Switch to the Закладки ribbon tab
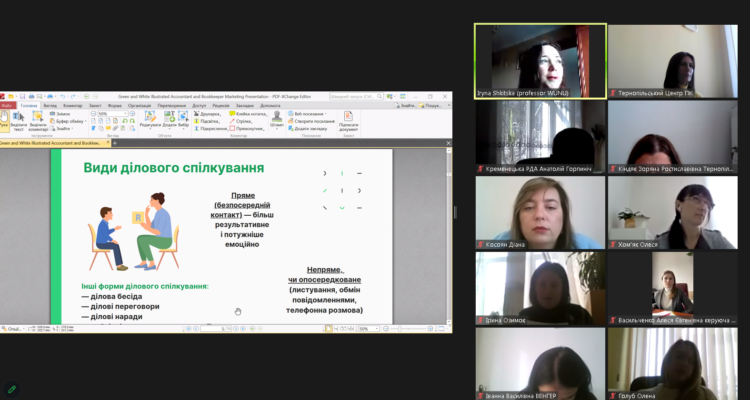 point(245,105)
